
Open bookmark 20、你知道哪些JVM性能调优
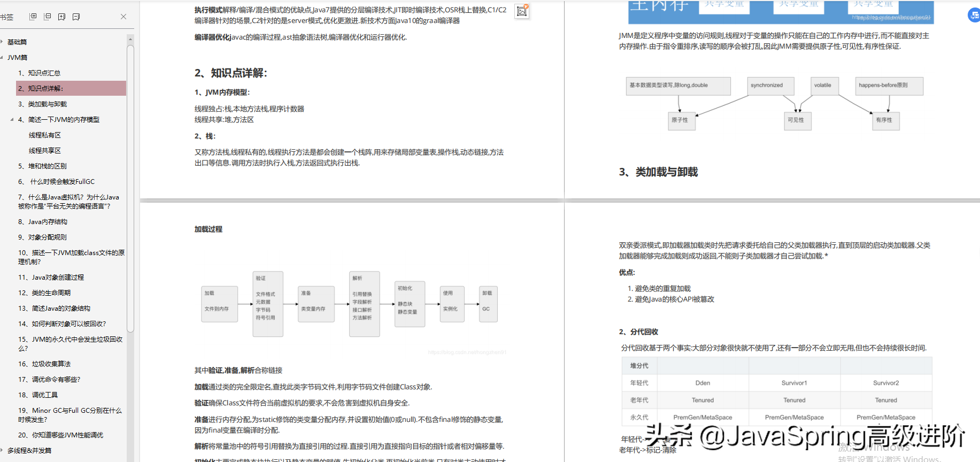(x=61, y=435)
